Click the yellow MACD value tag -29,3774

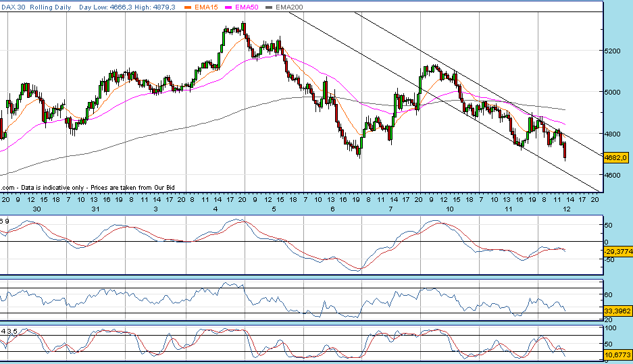(x=618, y=251)
